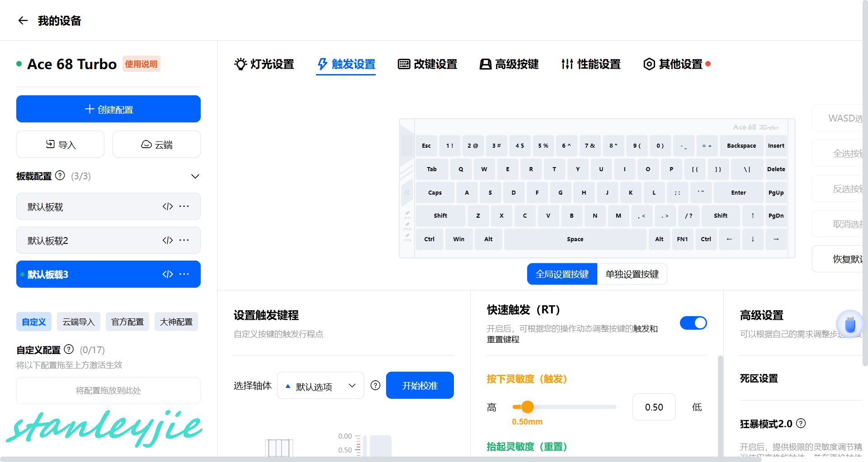Select the down arrow key on keyboard
Image resolution: width=868 pixels, height=462 pixels.
click(x=753, y=239)
